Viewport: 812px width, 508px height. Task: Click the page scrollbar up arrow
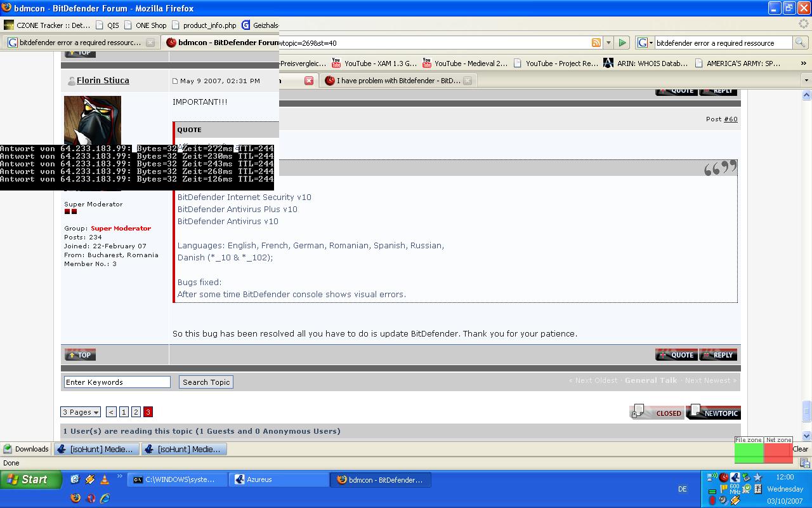(x=806, y=95)
